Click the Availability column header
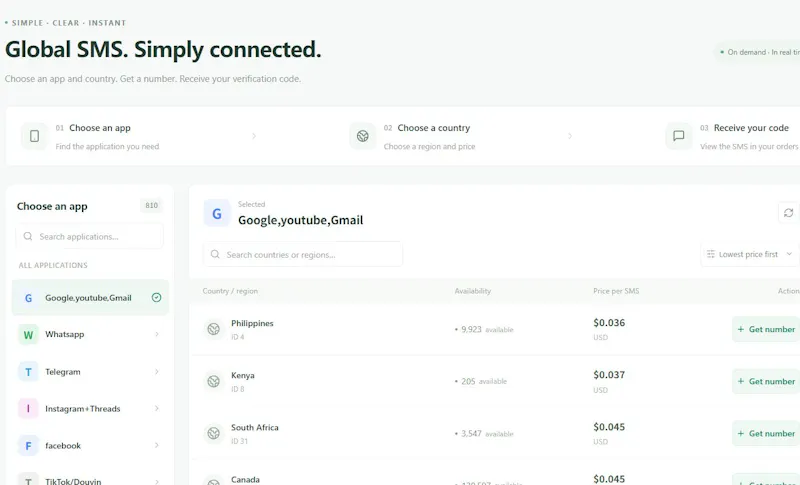Screen dimensions: 800x485 pyautogui.click(x=473, y=291)
